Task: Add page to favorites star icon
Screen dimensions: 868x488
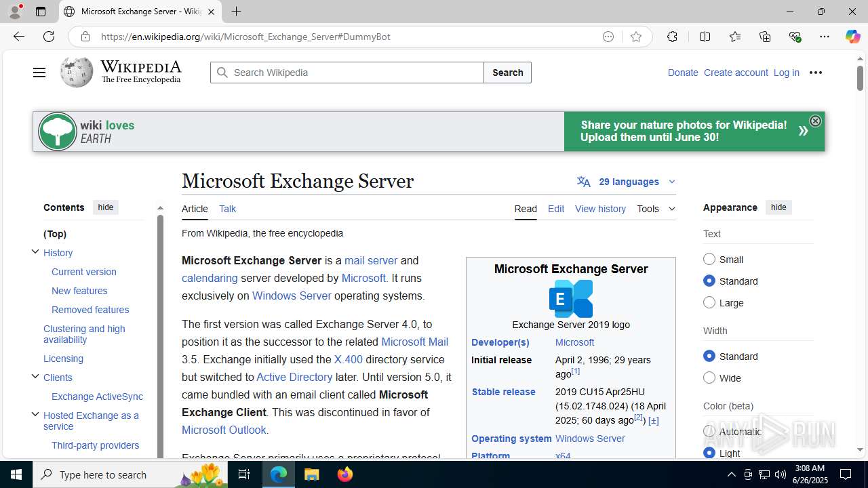Action: tap(635, 37)
